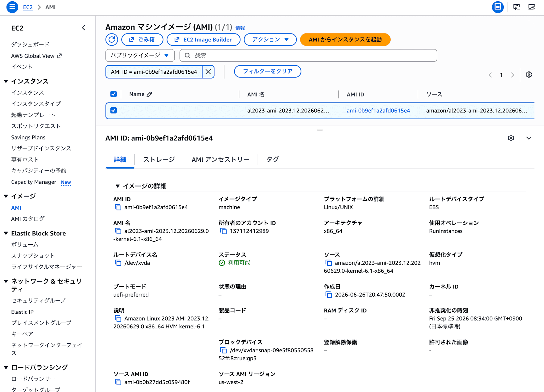Click the EC2 breadcrumb link
The width and height of the screenshot is (544, 392).
[x=28, y=7]
